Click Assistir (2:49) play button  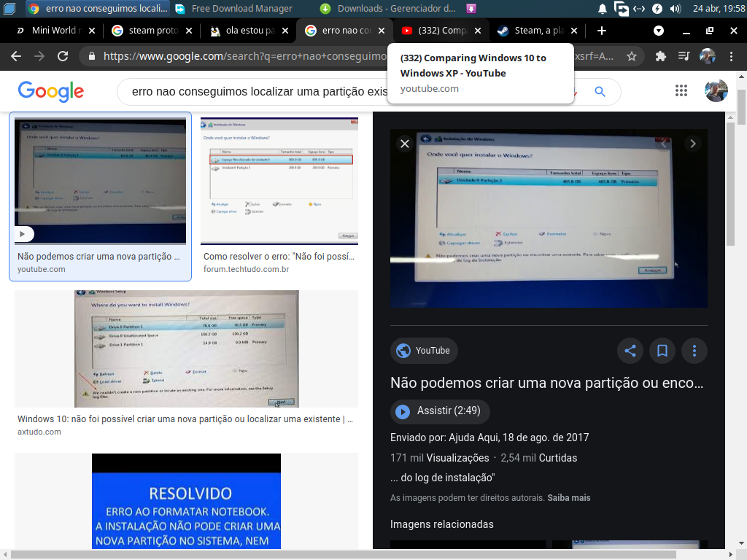click(440, 411)
